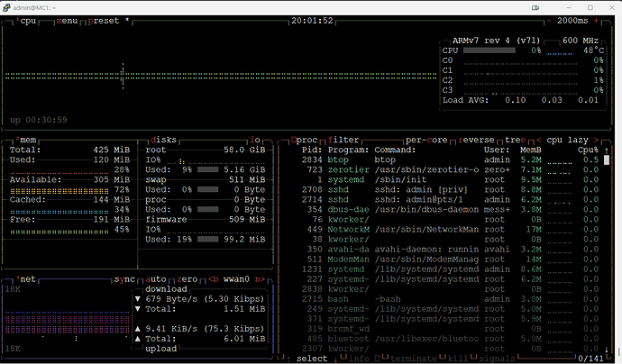Screen dimensions: 622x364
Task: Click the process list scroll down arrow
Action: click(606, 350)
